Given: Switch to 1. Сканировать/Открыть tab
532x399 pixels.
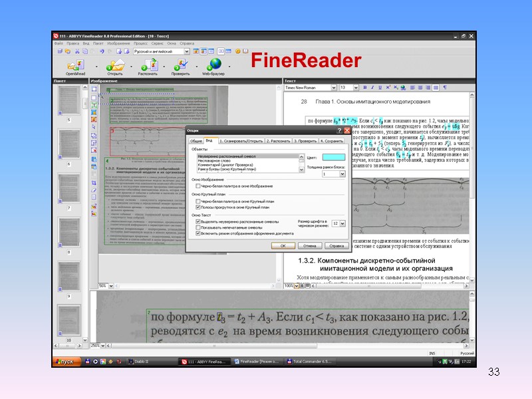Looking at the screenshot, I should pyautogui.click(x=241, y=141).
